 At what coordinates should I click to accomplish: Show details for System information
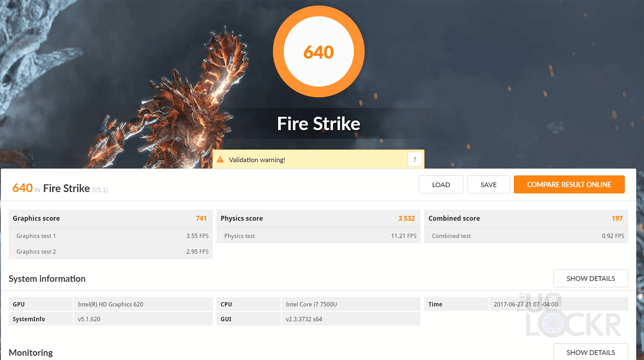pos(590,278)
